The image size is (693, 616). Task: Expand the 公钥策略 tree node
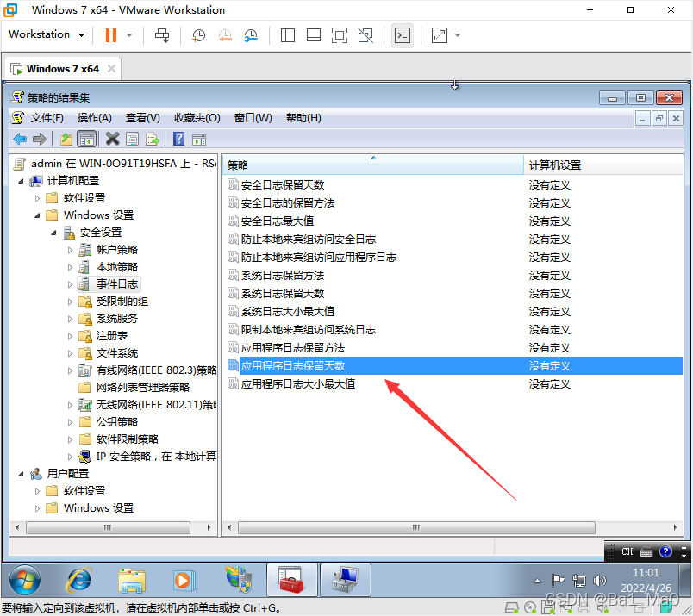(70, 422)
